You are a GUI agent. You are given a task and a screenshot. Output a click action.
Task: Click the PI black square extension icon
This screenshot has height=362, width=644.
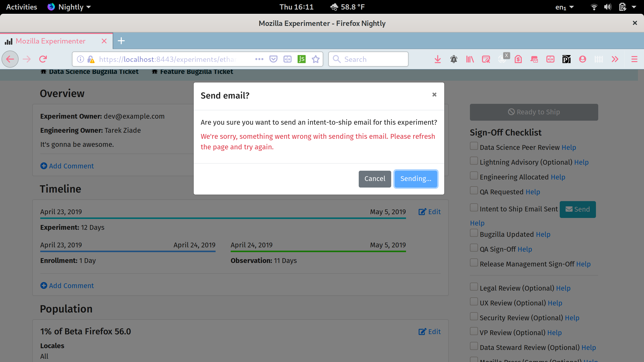(567, 59)
